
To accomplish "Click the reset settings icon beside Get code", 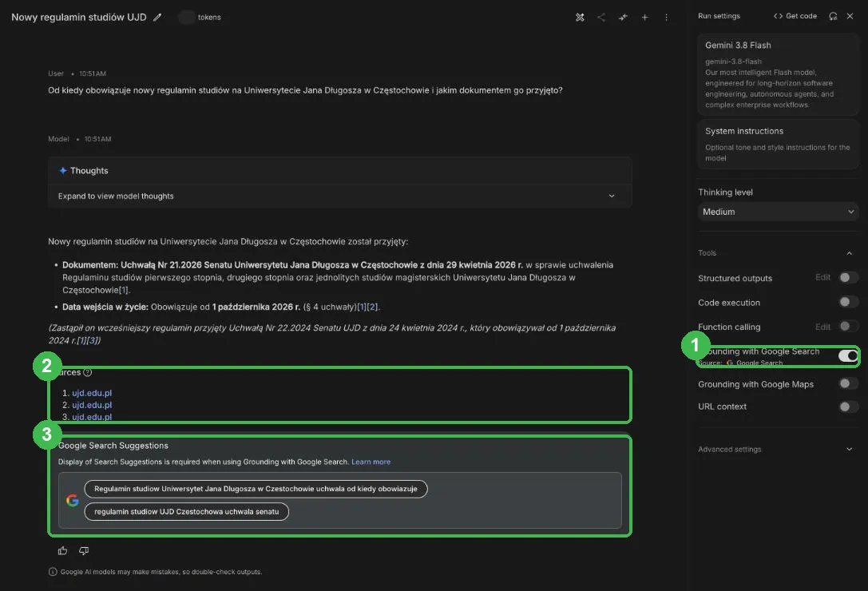I will (833, 16).
